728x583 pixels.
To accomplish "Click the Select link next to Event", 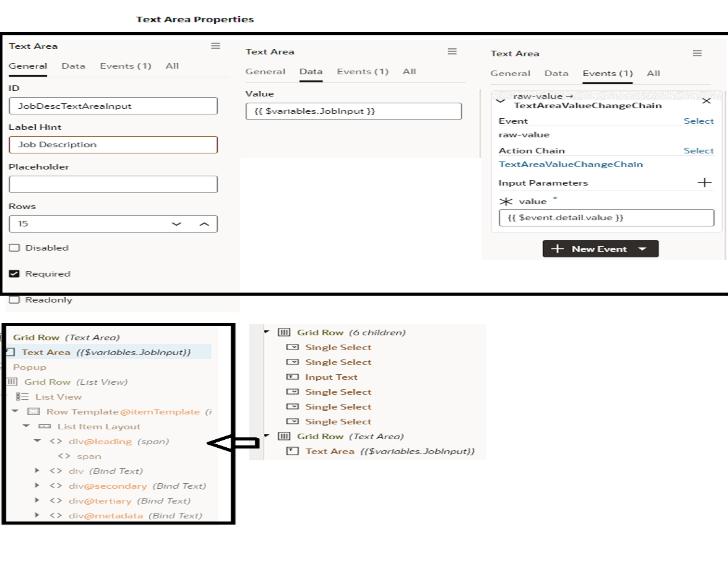I will pos(699,121).
